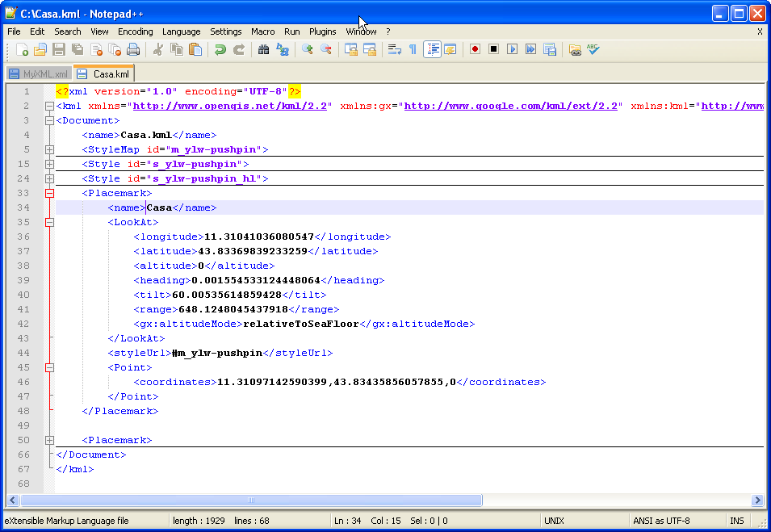
Task: Undo last action with green arrow
Action: coord(220,49)
